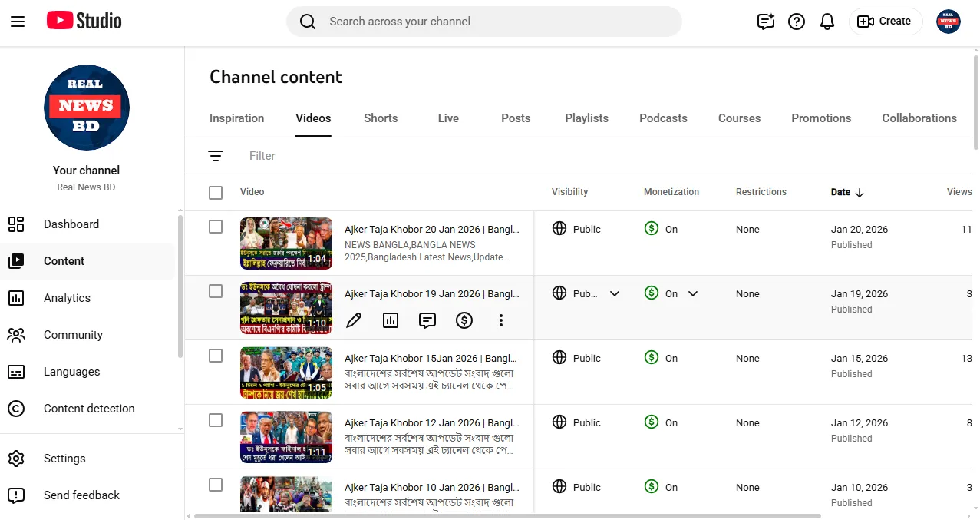Switch to the Live tab
This screenshot has height=520, width=980.
[x=448, y=118]
